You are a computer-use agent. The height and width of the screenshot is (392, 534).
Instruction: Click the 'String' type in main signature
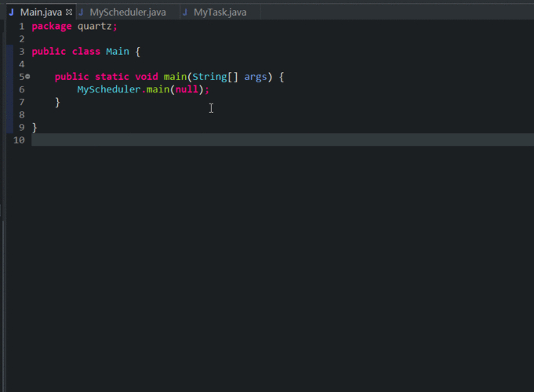pyautogui.click(x=210, y=77)
